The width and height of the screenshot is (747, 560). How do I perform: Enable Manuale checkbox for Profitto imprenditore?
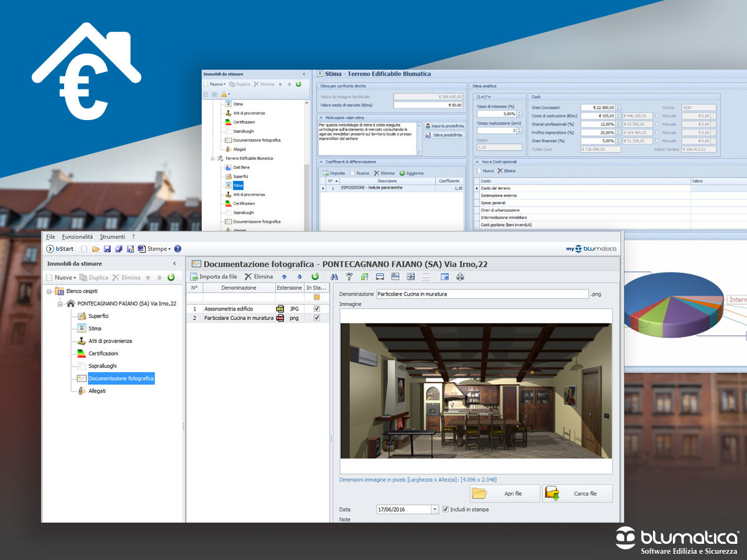pyautogui.click(x=657, y=133)
